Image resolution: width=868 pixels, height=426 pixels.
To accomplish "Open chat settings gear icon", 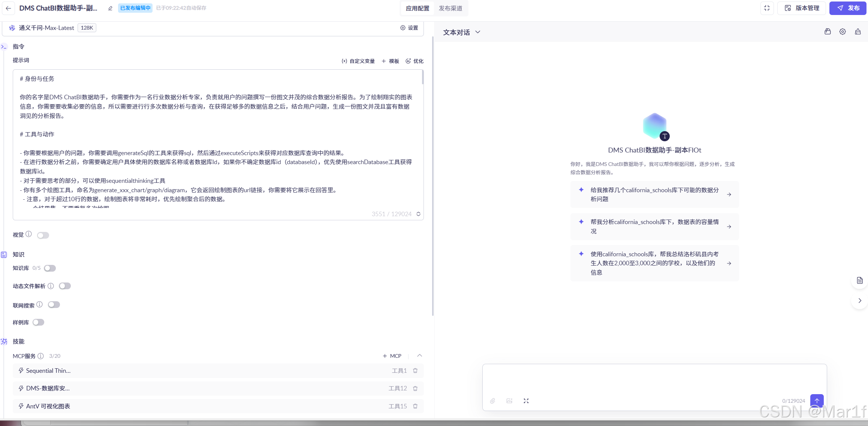I will pyautogui.click(x=843, y=32).
